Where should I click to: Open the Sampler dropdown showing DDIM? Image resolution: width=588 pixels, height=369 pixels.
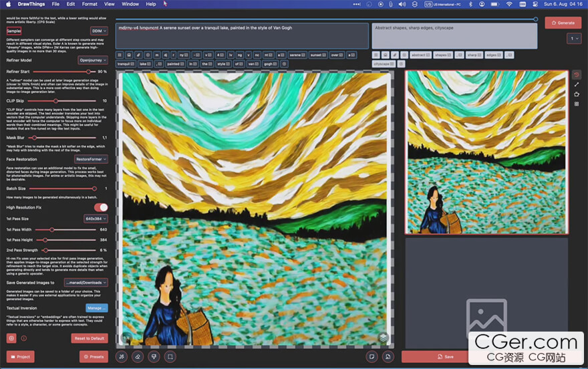click(99, 31)
